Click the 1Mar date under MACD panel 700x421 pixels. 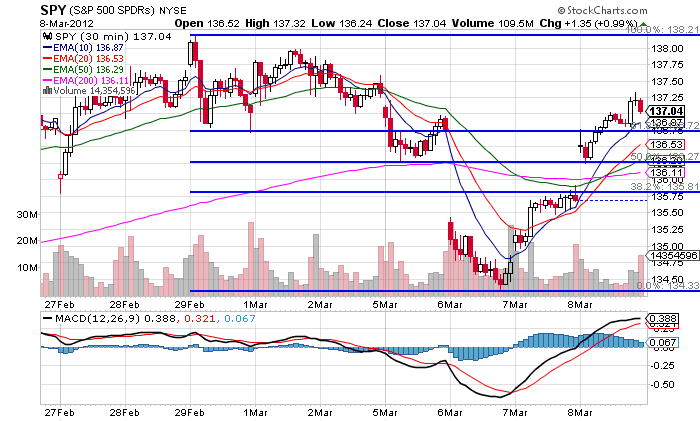[255, 413]
